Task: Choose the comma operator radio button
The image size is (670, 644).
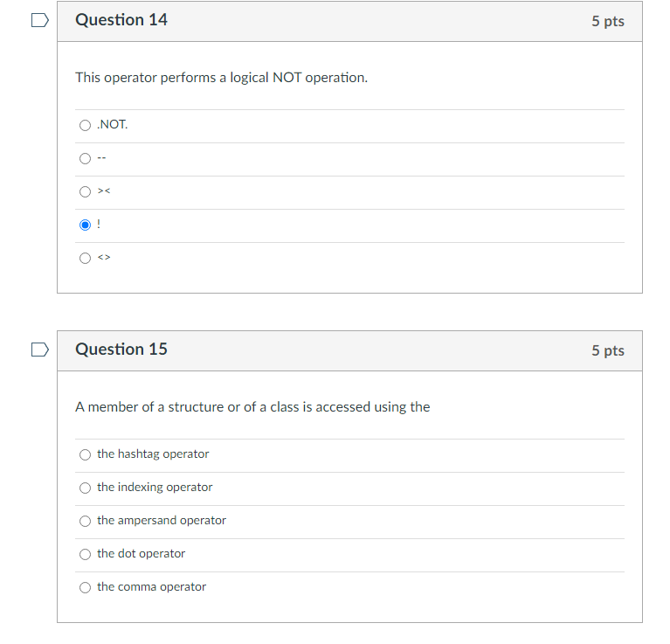Action: click(x=85, y=587)
